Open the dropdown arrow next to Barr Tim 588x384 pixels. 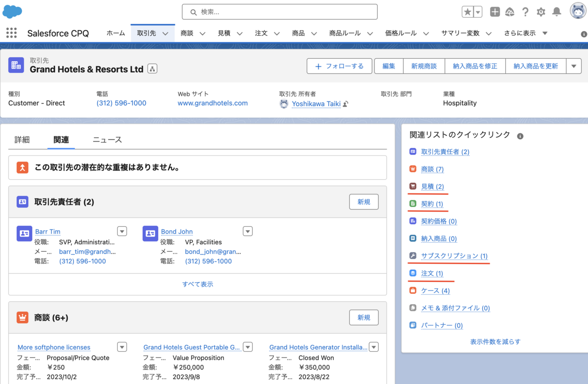click(122, 231)
